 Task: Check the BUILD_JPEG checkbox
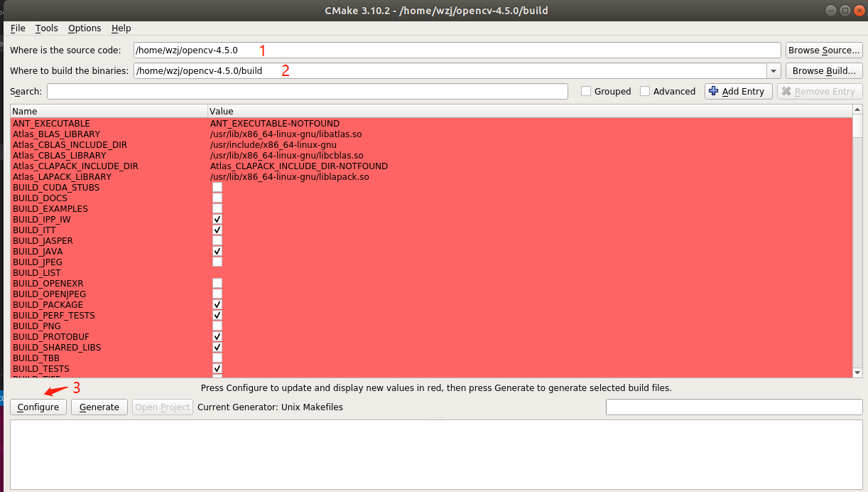[217, 262]
